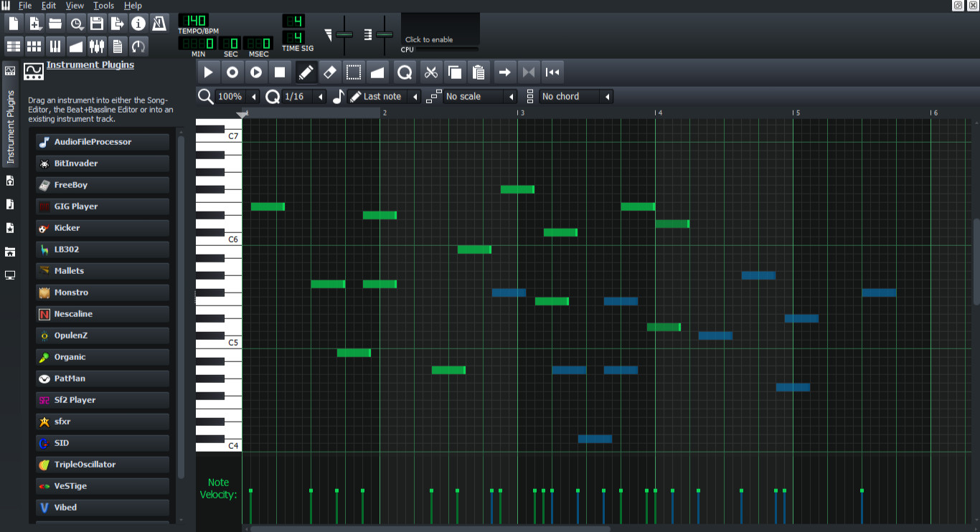This screenshot has height=532, width=980.
Task: Enable Pitch Bend detune mode tool
Action: point(377,72)
